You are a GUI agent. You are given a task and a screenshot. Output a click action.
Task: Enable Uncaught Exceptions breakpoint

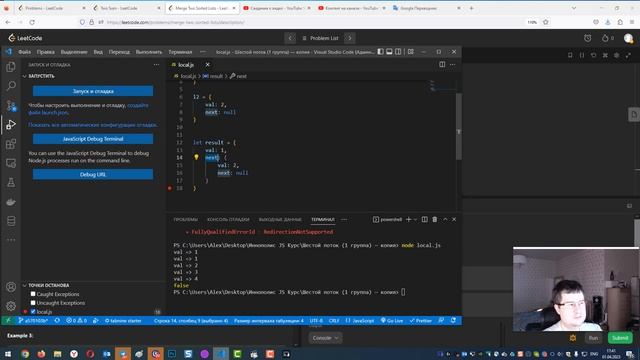pyautogui.click(x=33, y=303)
